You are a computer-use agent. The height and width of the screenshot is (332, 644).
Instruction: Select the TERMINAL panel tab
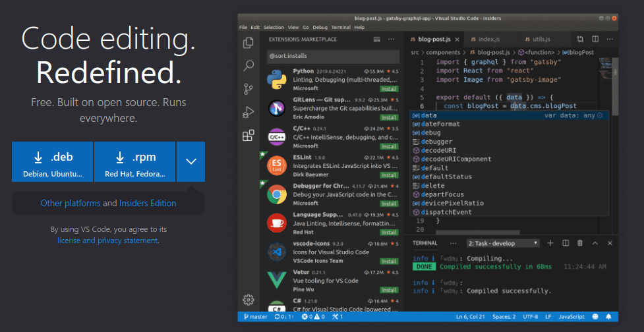click(425, 243)
